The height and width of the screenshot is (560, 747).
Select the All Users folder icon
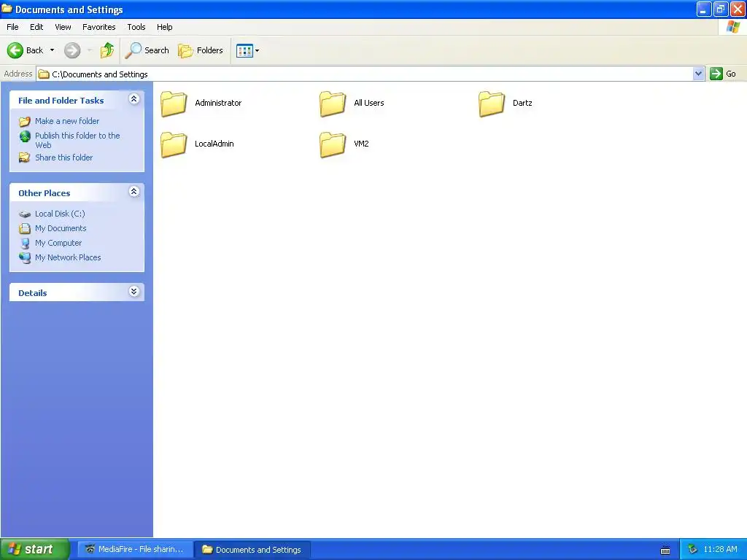(333, 104)
